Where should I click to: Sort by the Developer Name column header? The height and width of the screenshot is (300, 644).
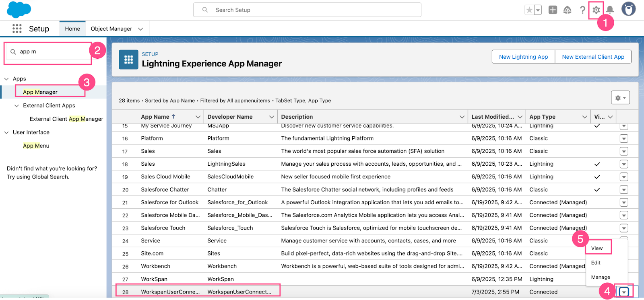pyautogui.click(x=230, y=117)
